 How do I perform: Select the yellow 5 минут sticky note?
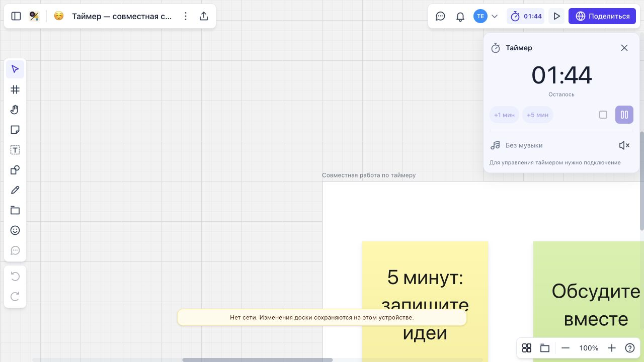(x=425, y=302)
